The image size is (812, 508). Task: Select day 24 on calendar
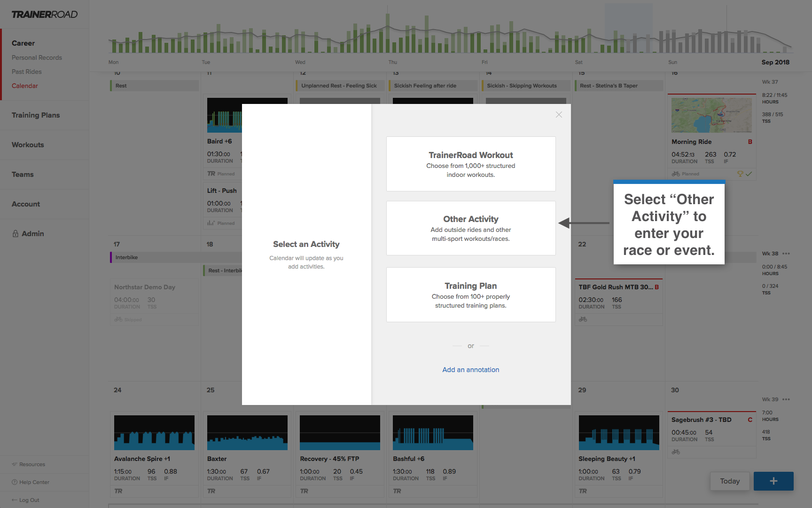point(117,390)
